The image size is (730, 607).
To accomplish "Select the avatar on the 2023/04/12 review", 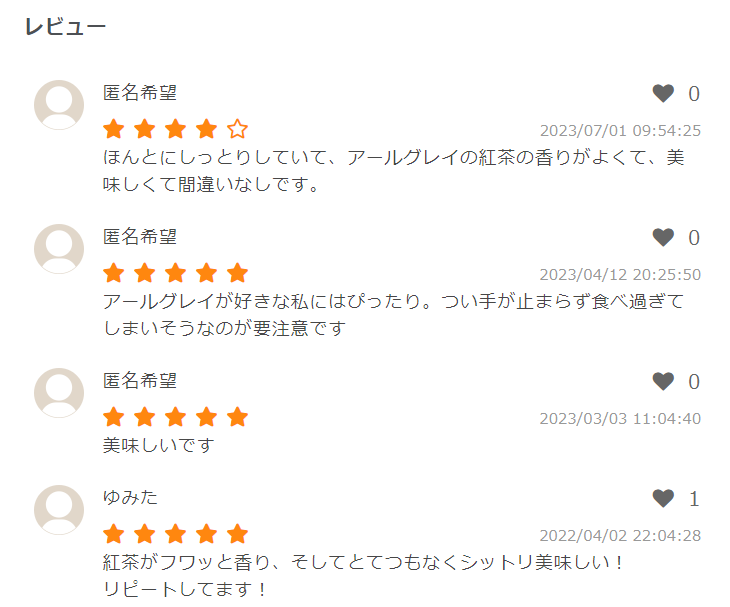I will click(59, 249).
